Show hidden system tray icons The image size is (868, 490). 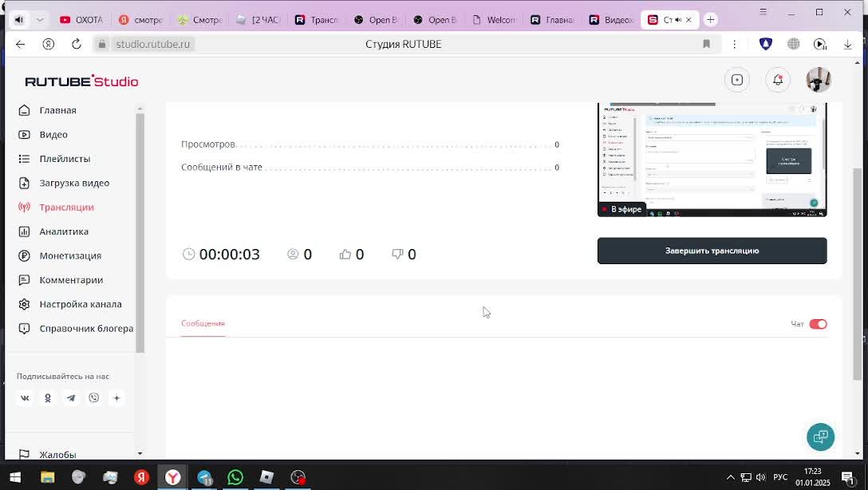(x=731, y=477)
